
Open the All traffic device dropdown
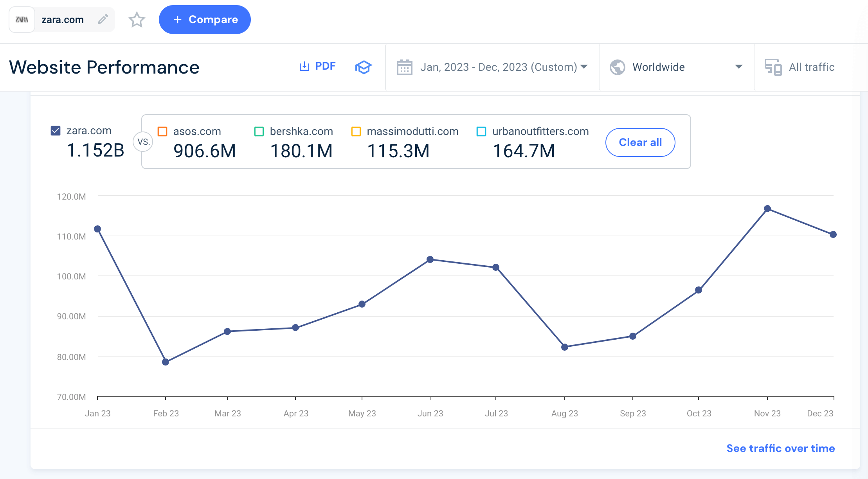point(811,67)
